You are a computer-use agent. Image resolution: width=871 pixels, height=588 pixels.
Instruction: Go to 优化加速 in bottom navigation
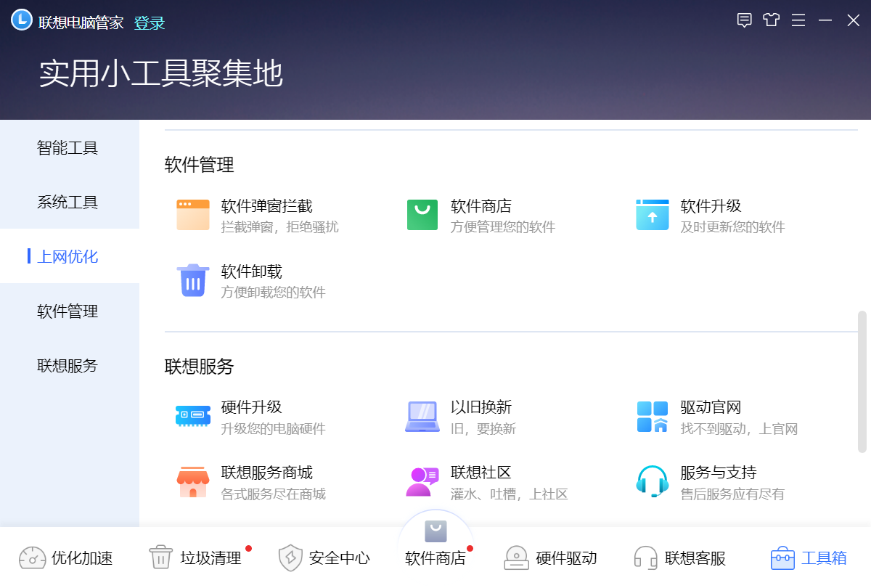[66, 558]
